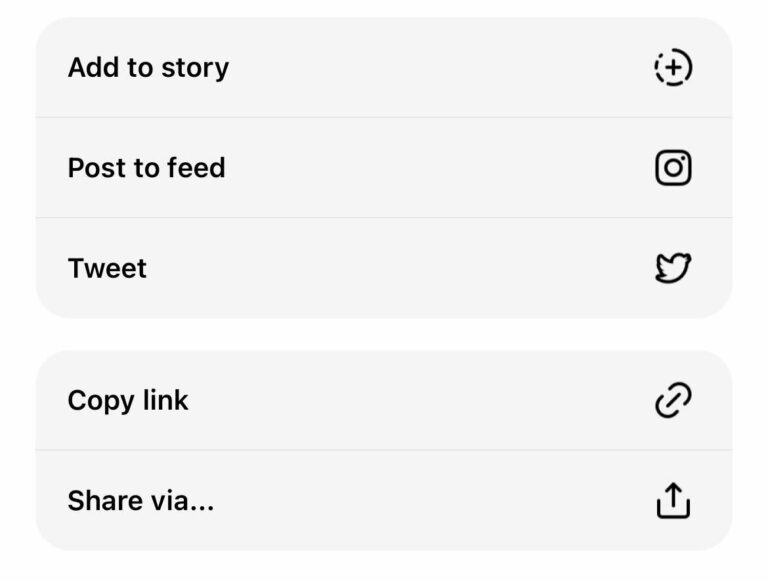Image resolution: width=768 pixels, height=581 pixels.
Task: Click the Instagram camera logo icon
Action: click(673, 168)
